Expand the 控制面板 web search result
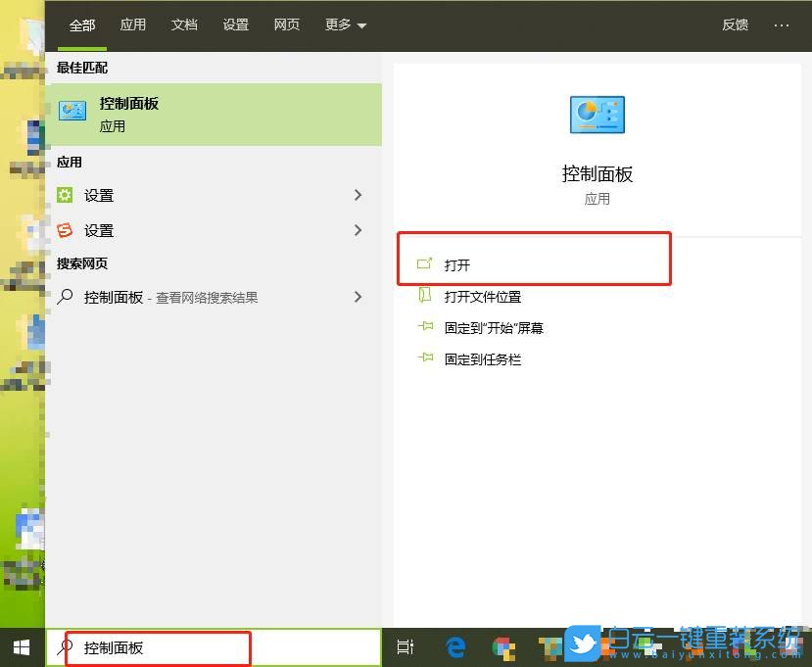The height and width of the screenshot is (667, 812). tap(358, 297)
